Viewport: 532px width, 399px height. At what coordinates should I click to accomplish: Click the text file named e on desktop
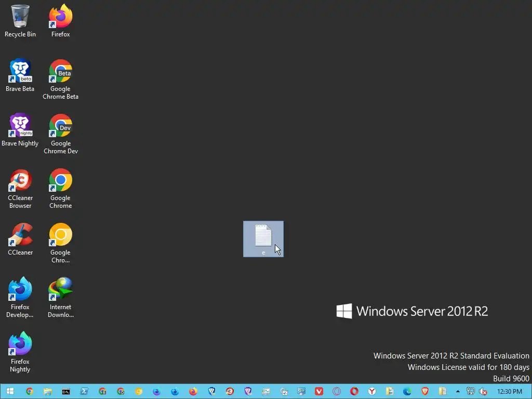263,239
